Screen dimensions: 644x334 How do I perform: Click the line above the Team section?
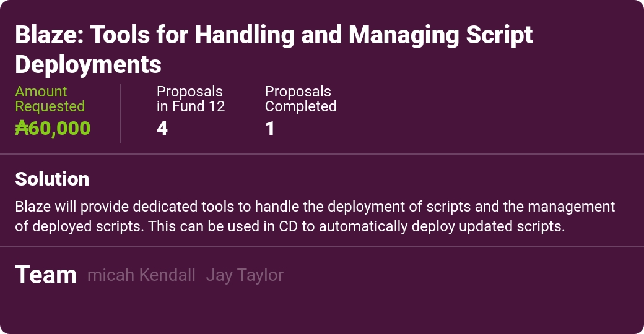(322, 247)
